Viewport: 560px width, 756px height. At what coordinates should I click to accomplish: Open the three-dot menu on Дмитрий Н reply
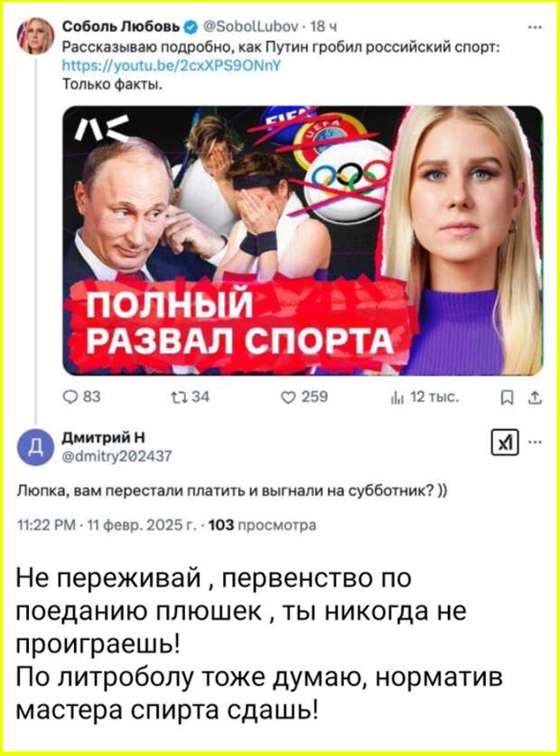(x=535, y=442)
